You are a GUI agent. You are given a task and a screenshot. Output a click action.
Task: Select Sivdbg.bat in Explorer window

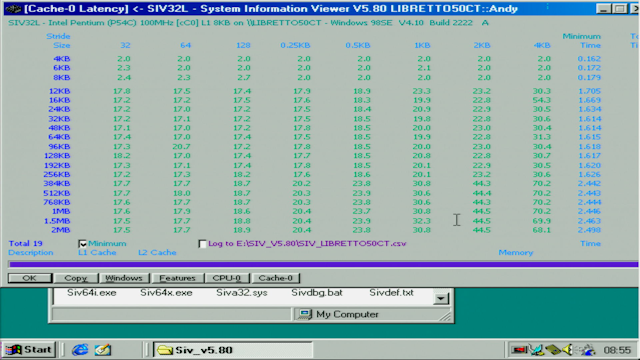pos(317,293)
